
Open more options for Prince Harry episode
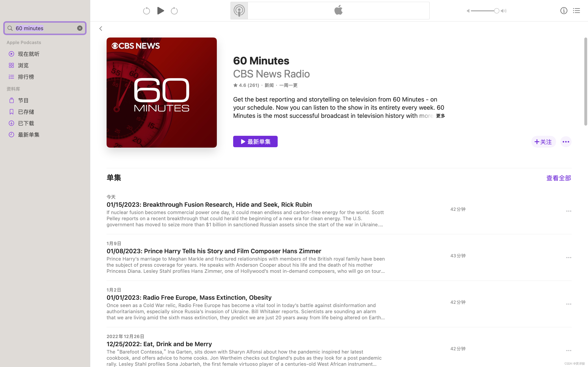tap(568, 258)
